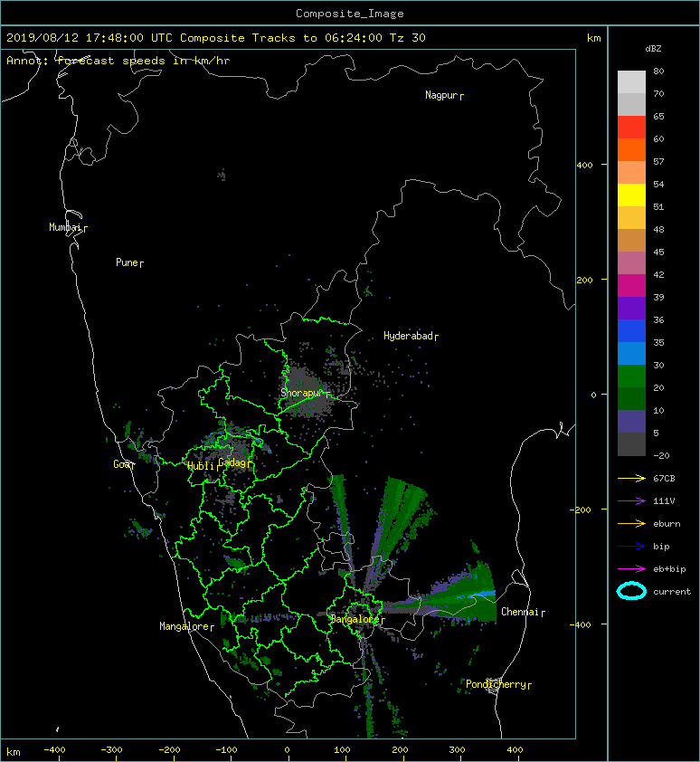Click the forecast speeds annotation text
Screen dimensions: 700x762
[118, 61]
